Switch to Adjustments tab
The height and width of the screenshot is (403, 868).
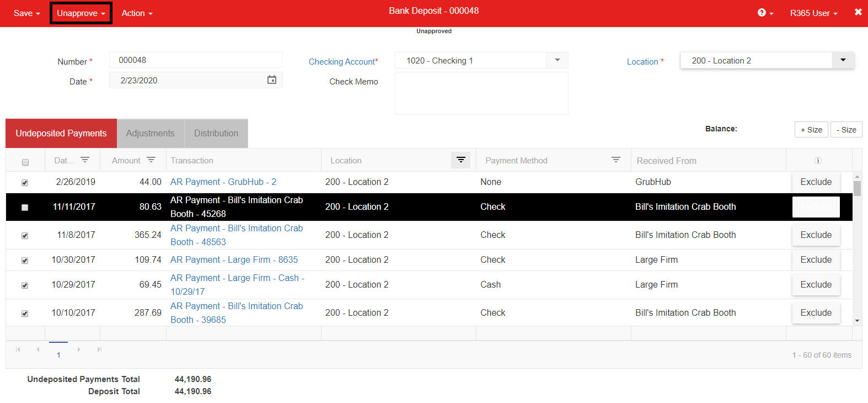tap(151, 133)
